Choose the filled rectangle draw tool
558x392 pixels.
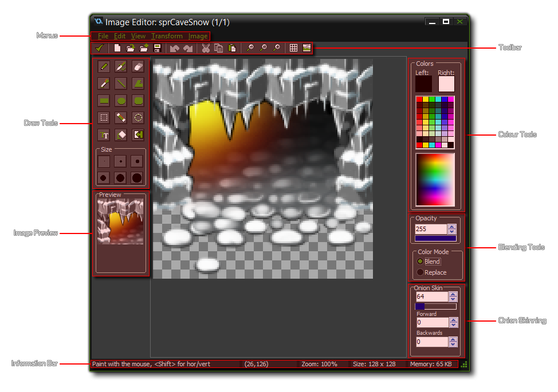coord(104,101)
